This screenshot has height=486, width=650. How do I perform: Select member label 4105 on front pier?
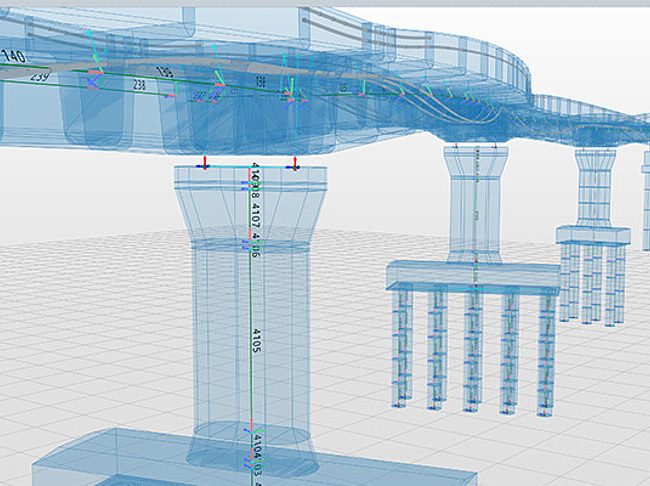coord(256,334)
